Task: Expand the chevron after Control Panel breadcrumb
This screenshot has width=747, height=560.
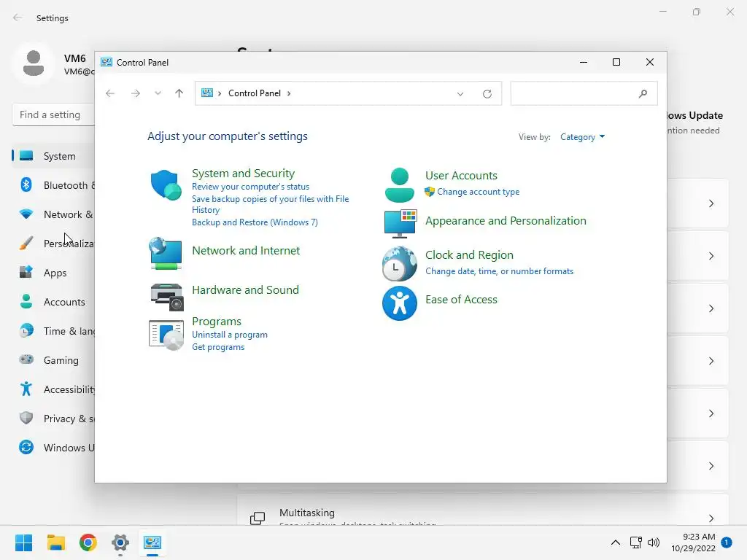Action: click(x=289, y=93)
